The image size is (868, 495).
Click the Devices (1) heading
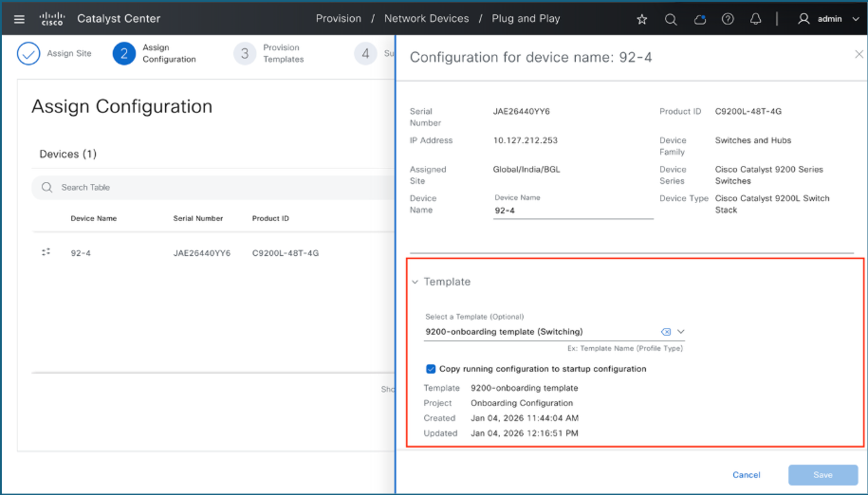point(68,155)
